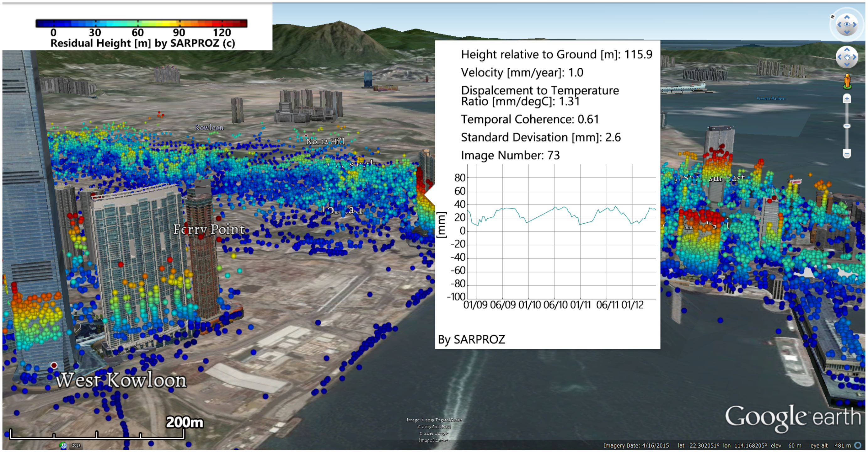Click the streaming status circle in status bar
This screenshot has width=868, height=452.
[858, 445]
